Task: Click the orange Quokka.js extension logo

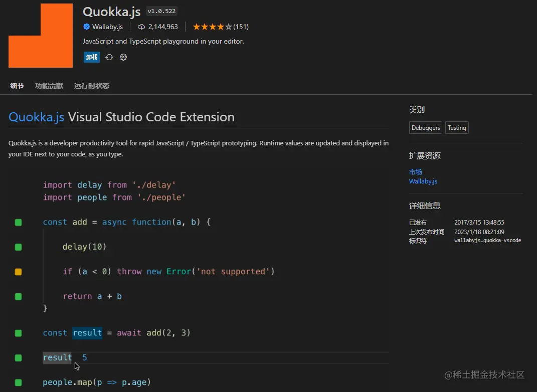Action: click(41, 36)
